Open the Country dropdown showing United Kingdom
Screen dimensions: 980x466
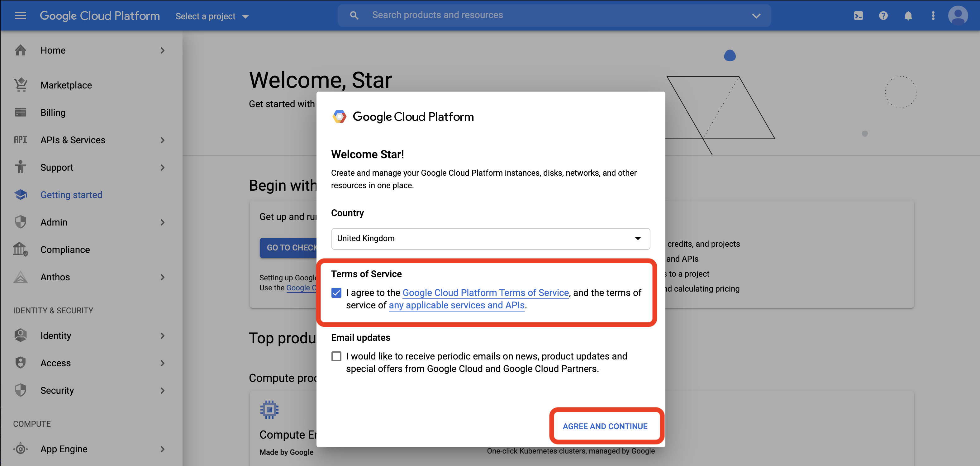coord(490,239)
